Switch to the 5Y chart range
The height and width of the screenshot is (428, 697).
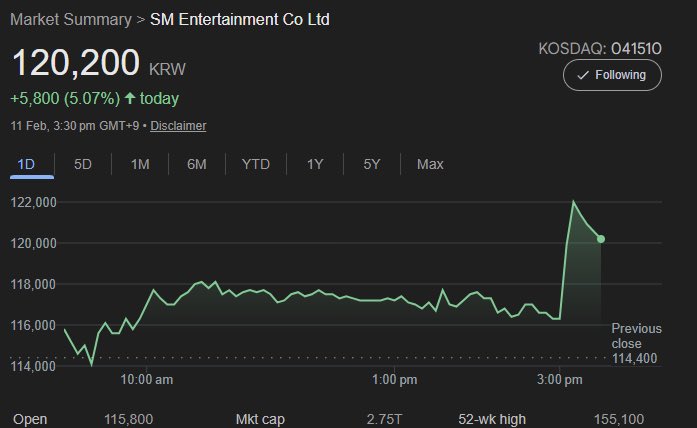click(372, 164)
